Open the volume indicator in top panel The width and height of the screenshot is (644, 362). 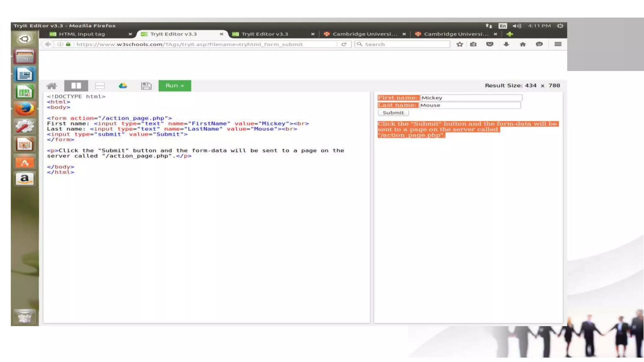point(517,26)
